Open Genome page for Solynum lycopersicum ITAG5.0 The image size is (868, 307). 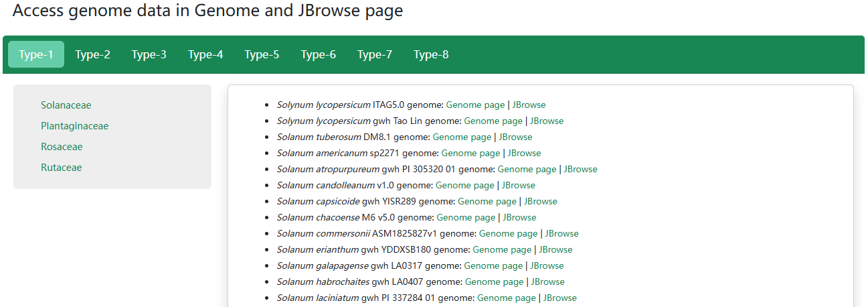(475, 105)
